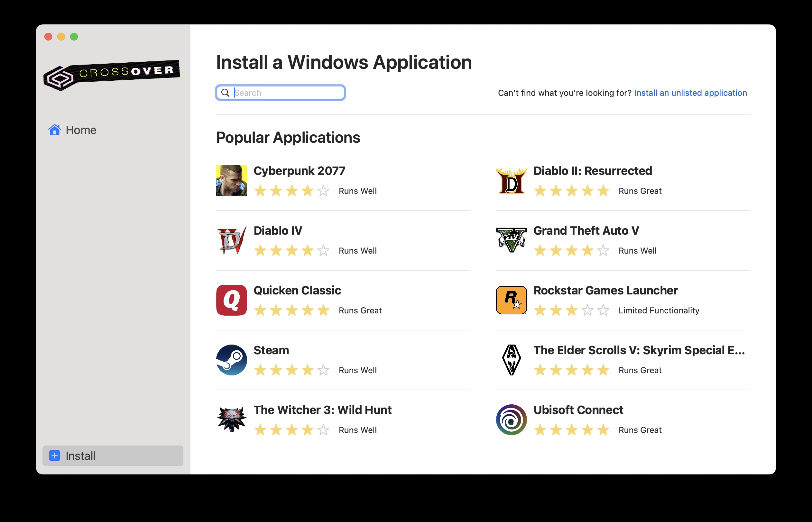Click the Diablo IV logo icon
This screenshot has width=812, height=522.
231,240
